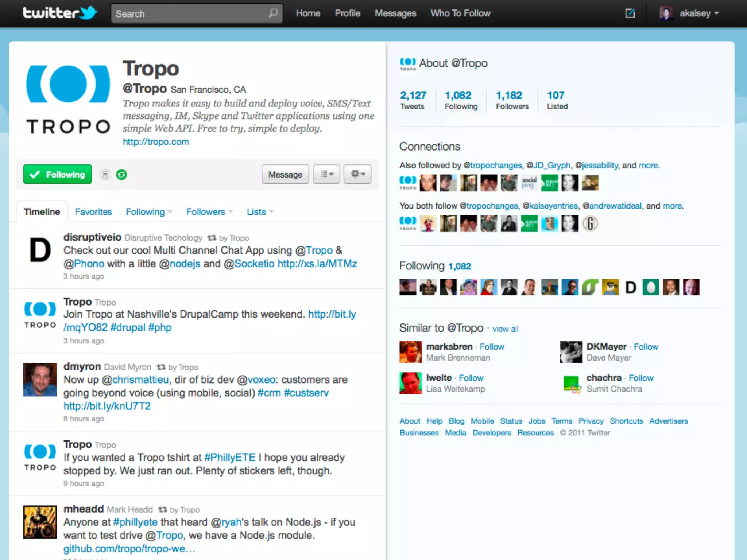Screen dimensions: 747x560
Task: Click the Message button
Action: click(285, 174)
